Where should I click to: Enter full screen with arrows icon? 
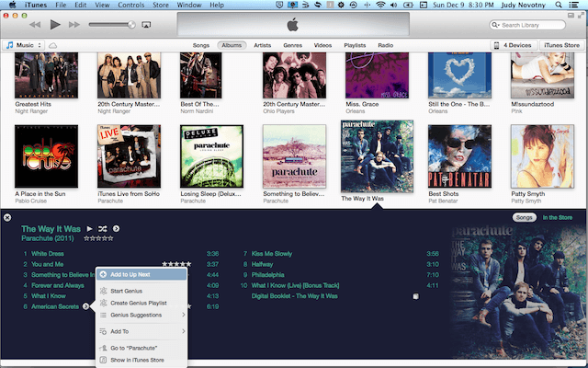[x=582, y=16]
